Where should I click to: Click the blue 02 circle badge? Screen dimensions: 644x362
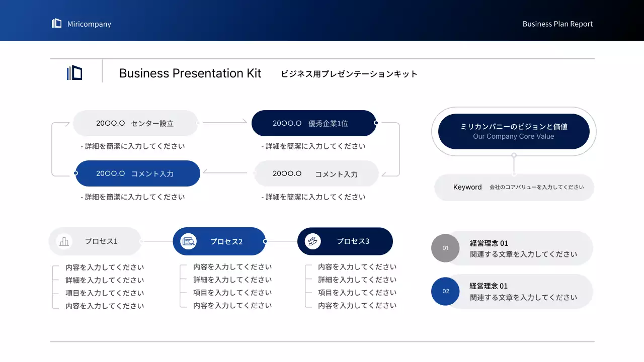click(445, 292)
